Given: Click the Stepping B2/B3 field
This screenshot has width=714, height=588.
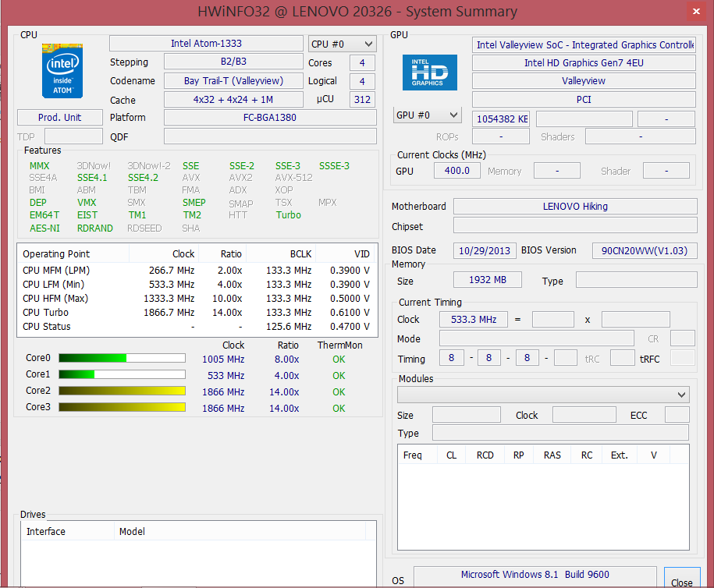Looking at the screenshot, I should (x=233, y=62).
